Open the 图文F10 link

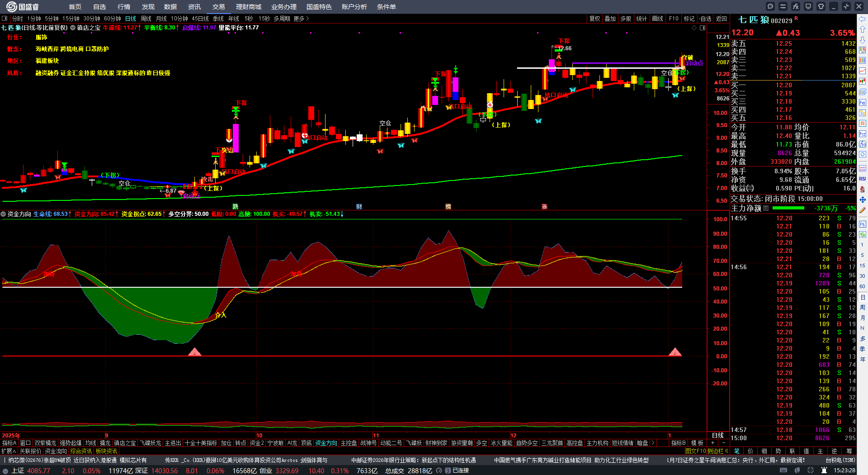coord(695,451)
